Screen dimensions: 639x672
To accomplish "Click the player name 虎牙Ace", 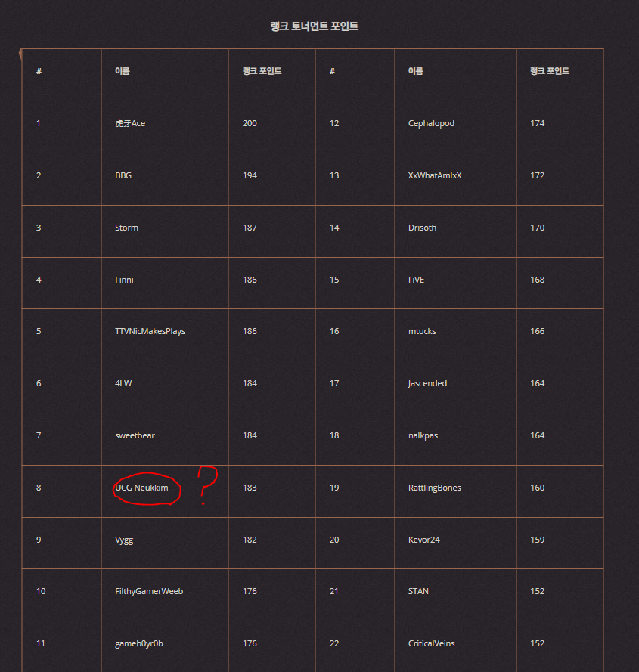I will (130, 123).
